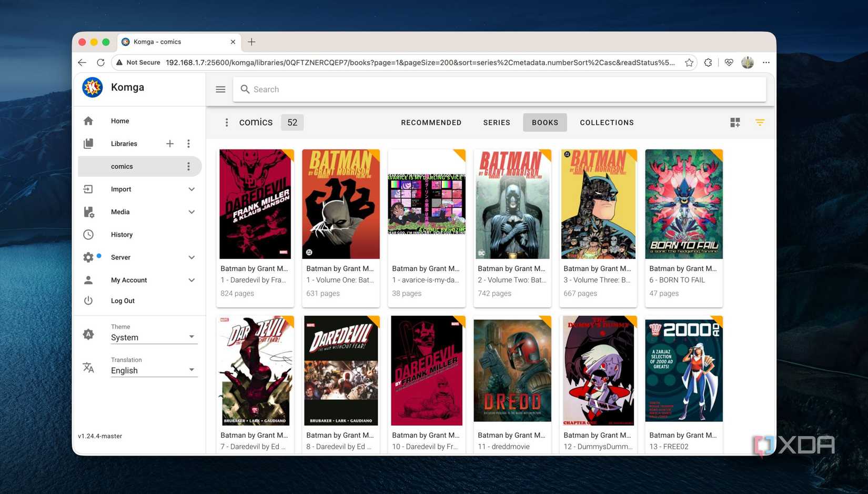Click the 'comics' library heading

coord(256,123)
